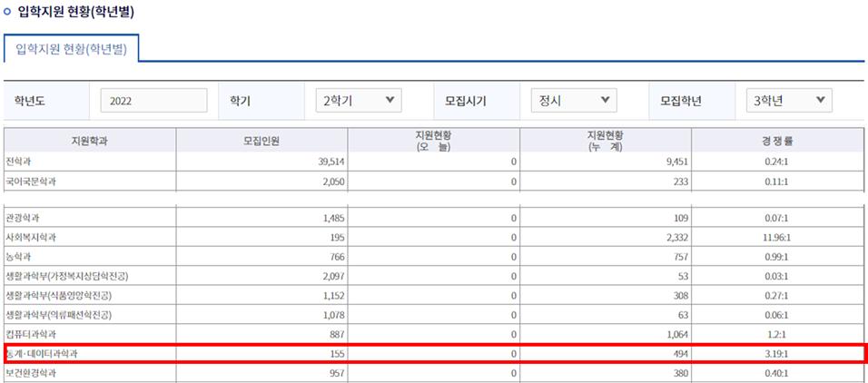Open the 입학지원 현황(학년별) tab
This screenshot has width=868, height=383.
coord(72,49)
